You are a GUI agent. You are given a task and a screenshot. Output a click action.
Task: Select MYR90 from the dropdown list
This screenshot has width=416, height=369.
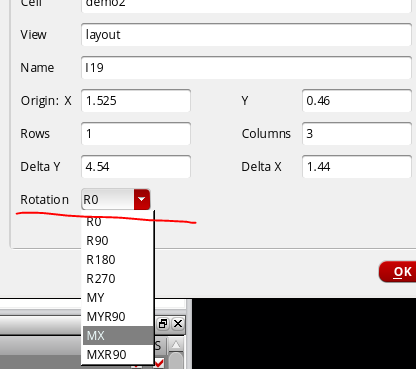click(118, 317)
